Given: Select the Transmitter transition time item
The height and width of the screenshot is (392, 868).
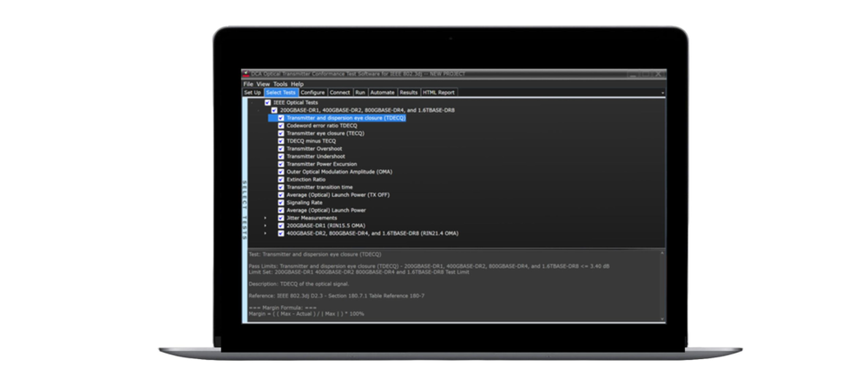Looking at the screenshot, I should [319, 187].
